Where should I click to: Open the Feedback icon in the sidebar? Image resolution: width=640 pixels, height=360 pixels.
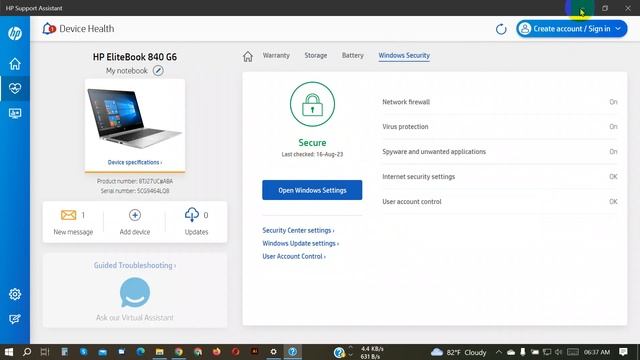15,319
